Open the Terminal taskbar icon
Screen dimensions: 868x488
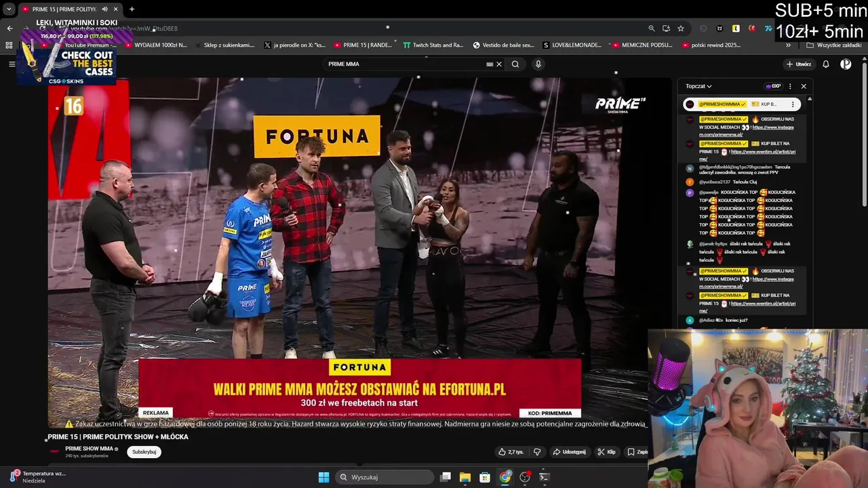544,477
